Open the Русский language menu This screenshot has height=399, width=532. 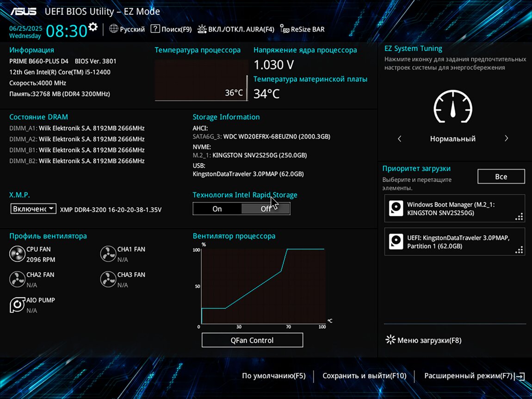click(127, 29)
